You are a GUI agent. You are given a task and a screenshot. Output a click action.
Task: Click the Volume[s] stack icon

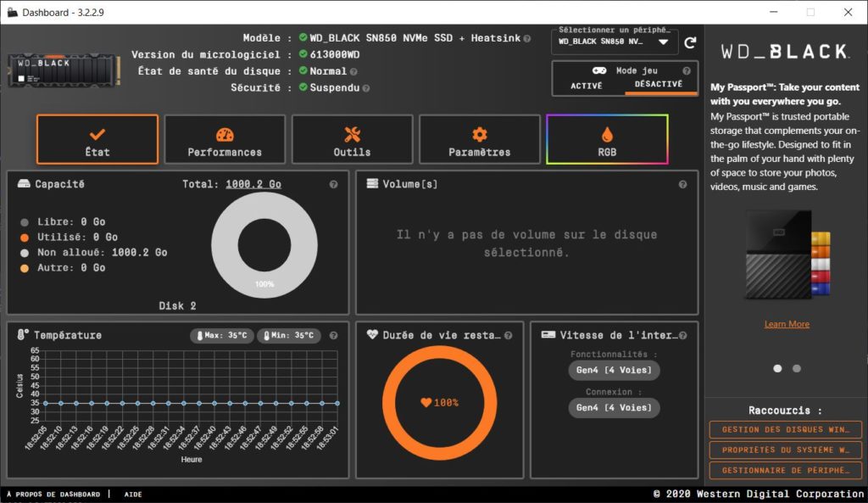coord(373,184)
